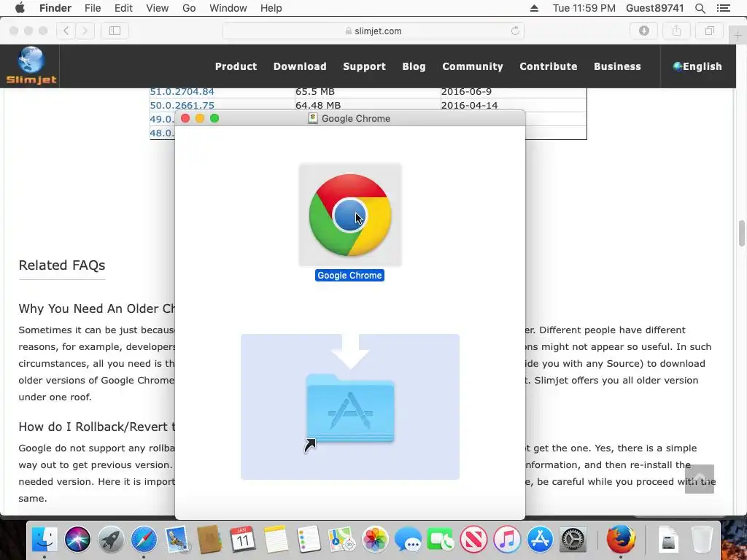Open version 51.0.2704.84 link
Viewport: 747px width, 560px height.
(x=182, y=91)
